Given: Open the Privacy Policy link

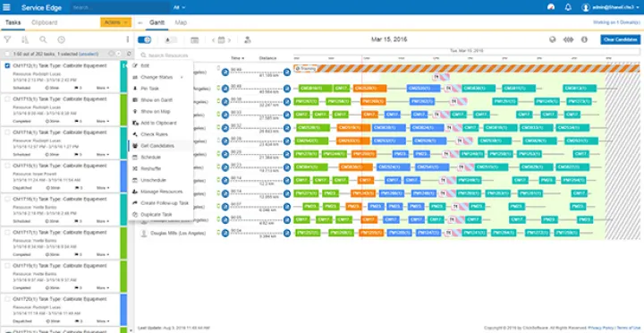Looking at the screenshot, I should tap(601, 328).
